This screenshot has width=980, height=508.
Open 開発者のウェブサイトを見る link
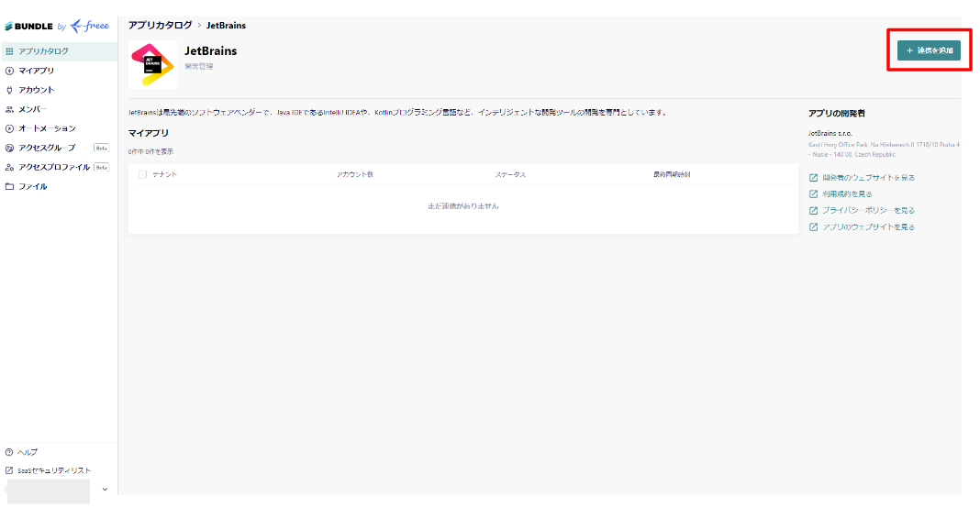(x=868, y=178)
